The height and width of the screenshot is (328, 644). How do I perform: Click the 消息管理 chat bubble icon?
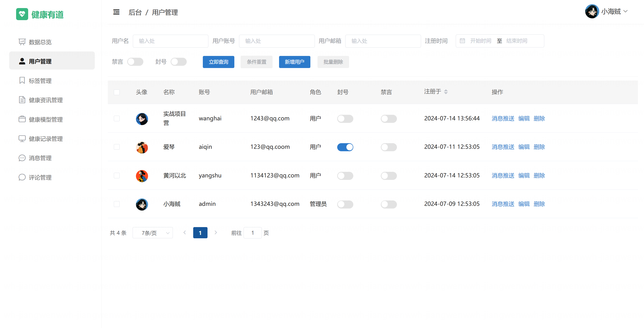[22, 158]
